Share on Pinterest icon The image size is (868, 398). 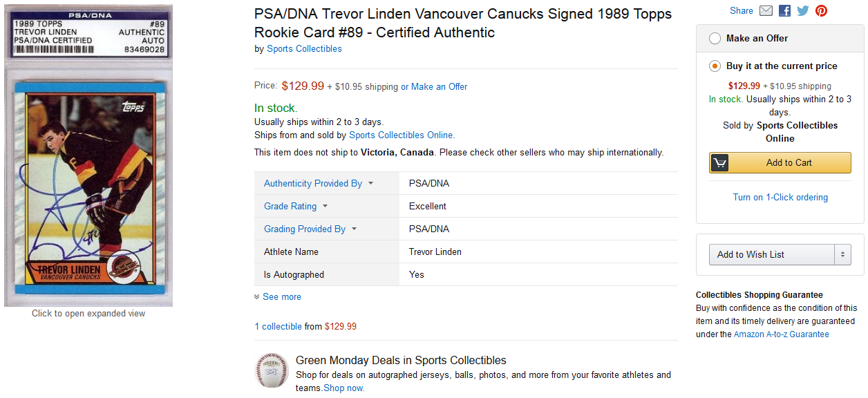[x=821, y=11]
